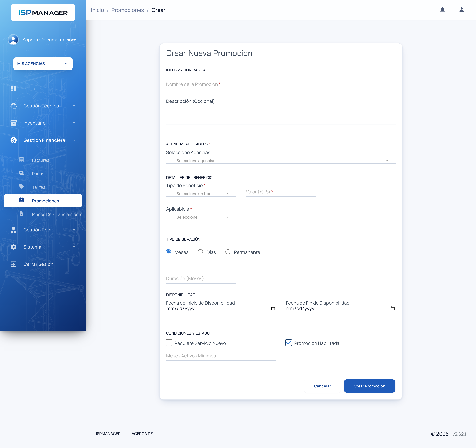Click the Gestión Red network icon
This screenshot has width=476, height=448.
click(14, 230)
